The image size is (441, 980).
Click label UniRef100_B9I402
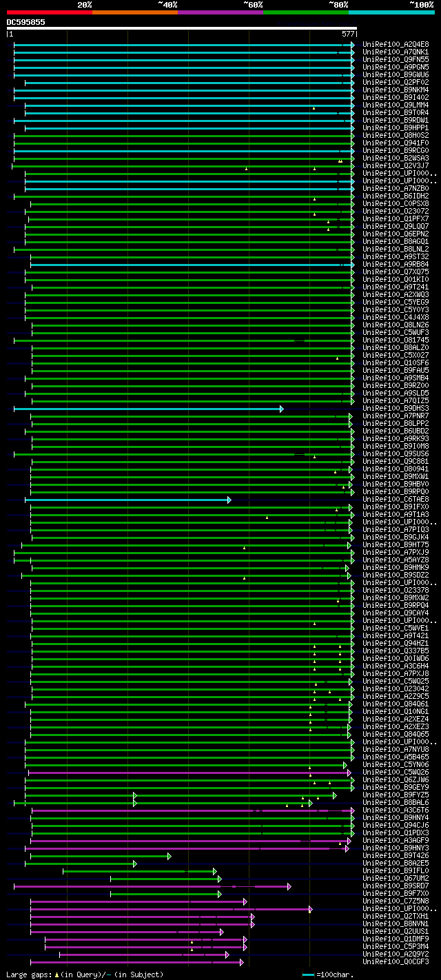coord(396,97)
